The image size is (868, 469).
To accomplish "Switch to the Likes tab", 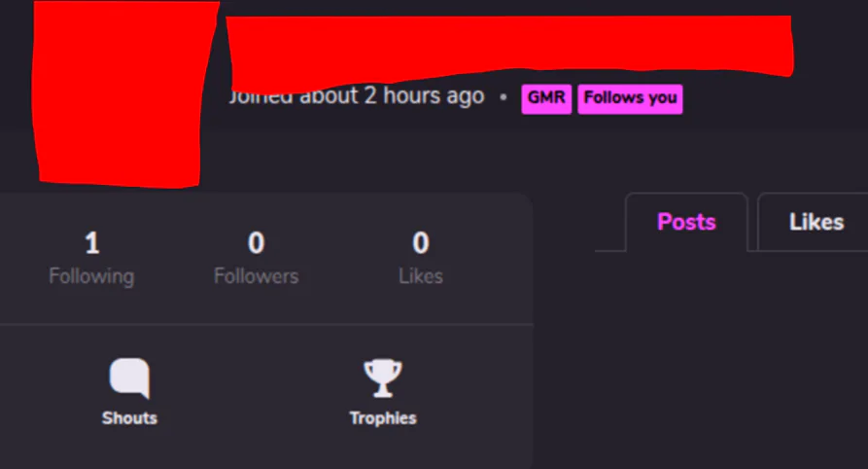I will tap(816, 222).
